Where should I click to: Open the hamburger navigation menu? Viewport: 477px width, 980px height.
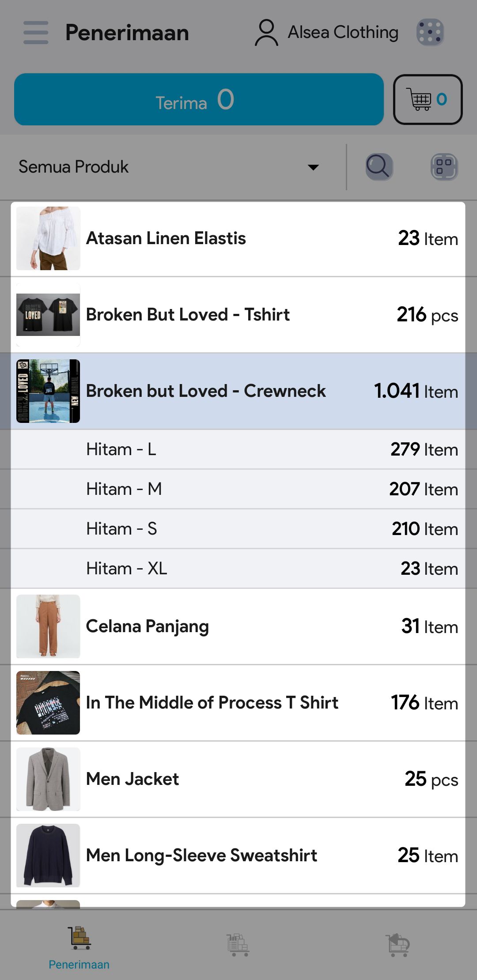pos(36,33)
